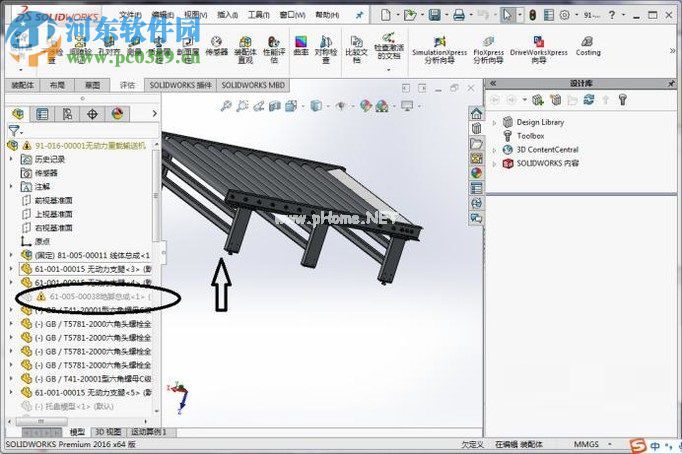
Task: Open the 工具 menu
Action: click(259, 15)
